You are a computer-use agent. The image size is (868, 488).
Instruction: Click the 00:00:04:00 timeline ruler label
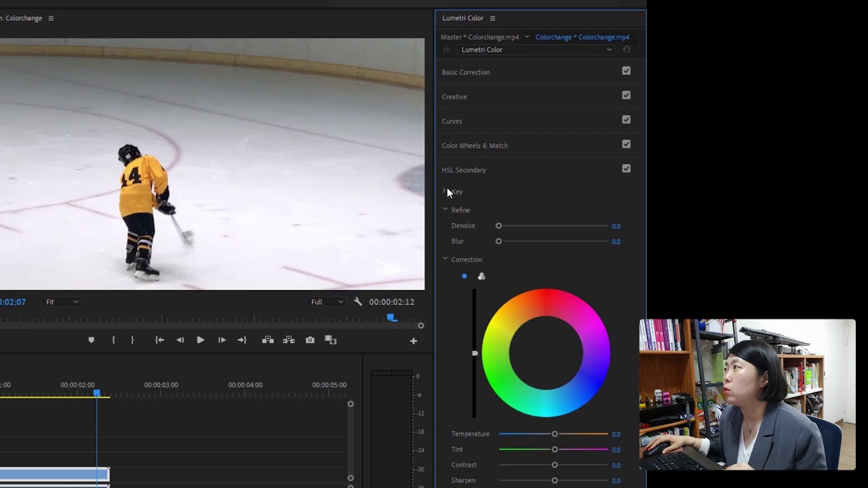[245, 385]
